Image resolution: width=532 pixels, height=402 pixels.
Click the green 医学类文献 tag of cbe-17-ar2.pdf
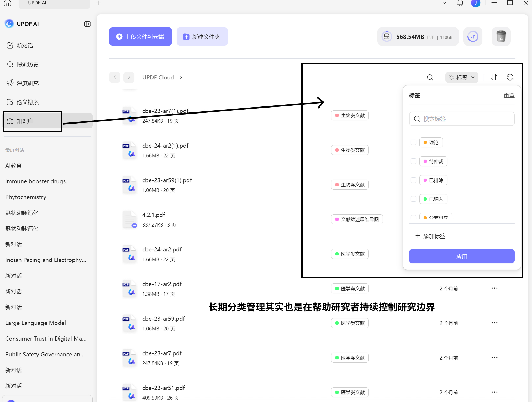tap(350, 288)
